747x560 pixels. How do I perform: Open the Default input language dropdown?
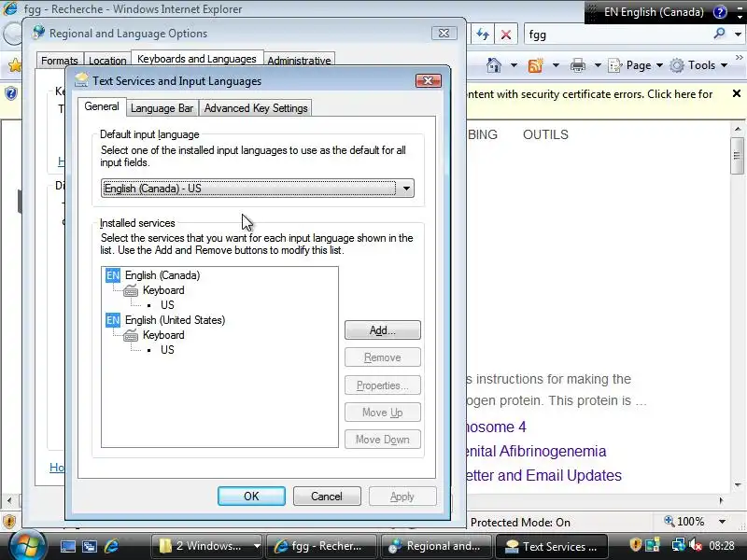click(258, 189)
